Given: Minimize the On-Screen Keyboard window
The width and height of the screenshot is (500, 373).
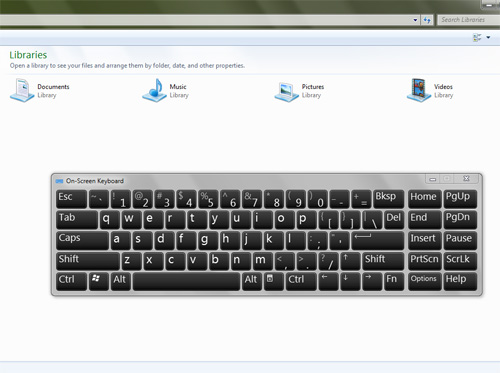Looking at the screenshot, I should pyautogui.click(x=433, y=179).
